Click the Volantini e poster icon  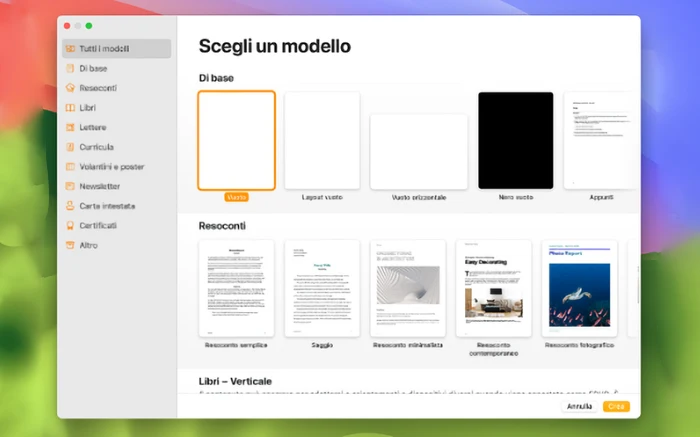pos(70,166)
